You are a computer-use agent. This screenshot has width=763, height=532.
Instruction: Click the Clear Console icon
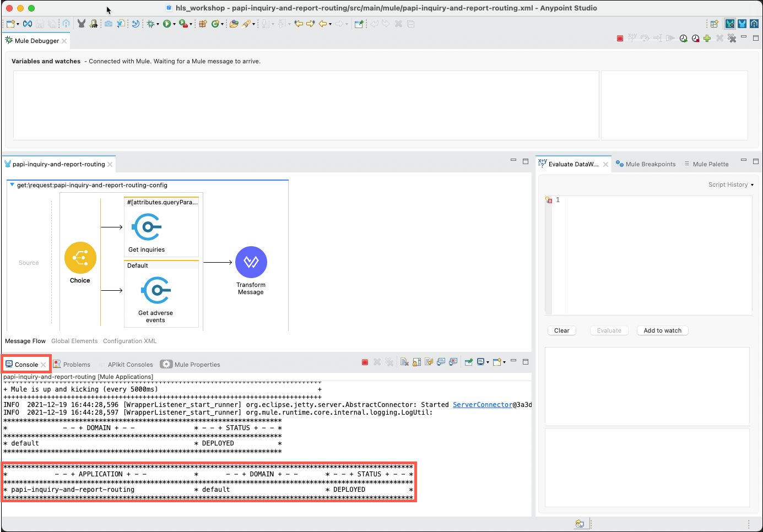[404, 362]
